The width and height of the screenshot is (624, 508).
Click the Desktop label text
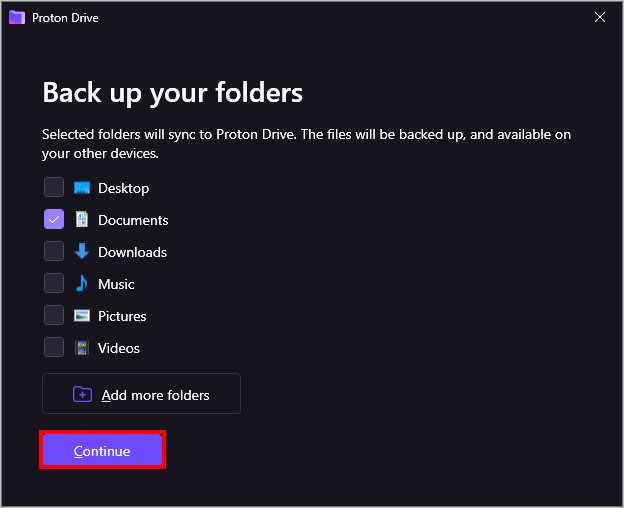point(123,189)
